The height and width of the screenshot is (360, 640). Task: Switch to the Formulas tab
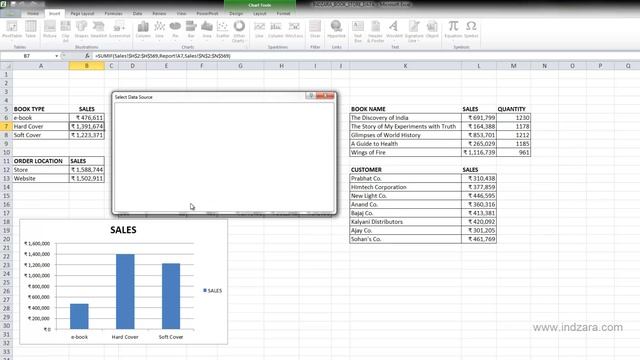(113, 13)
